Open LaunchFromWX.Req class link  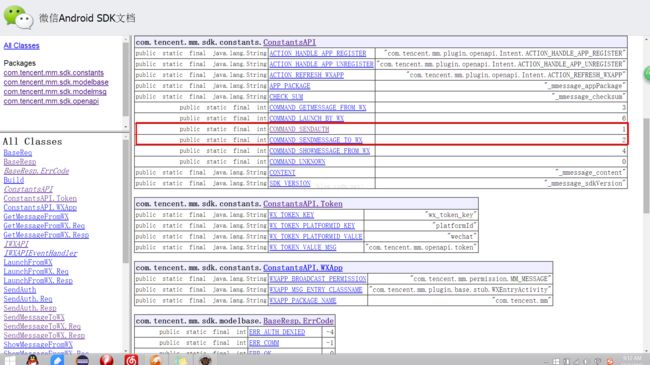[36, 271]
